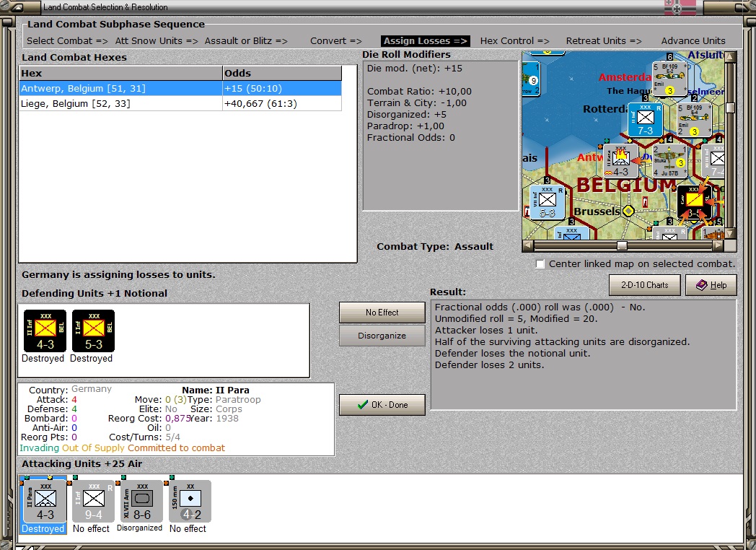Click 'Name: II Para' in unit details

pos(216,390)
